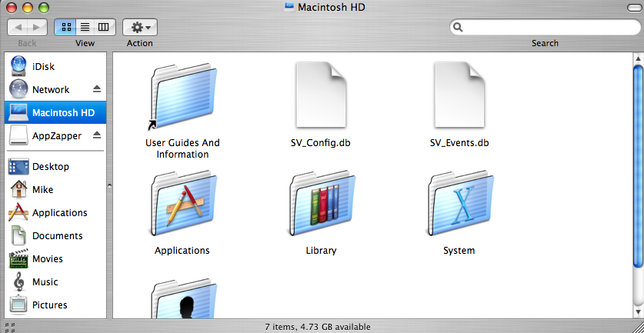This screenshot has height=333, width=644.
Task: Click the status bar '7 items, 4.73 GB available'
Action: 318,327
